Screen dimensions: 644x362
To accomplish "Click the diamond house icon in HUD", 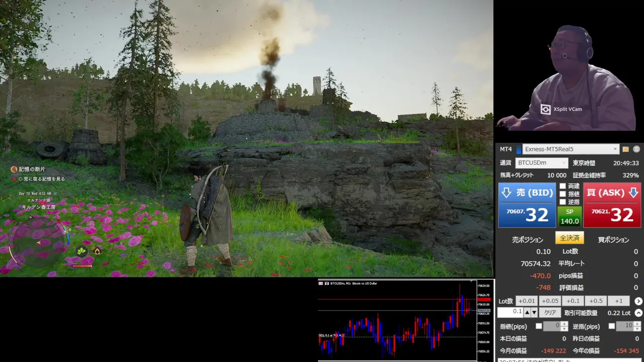I will coord(97,250).
